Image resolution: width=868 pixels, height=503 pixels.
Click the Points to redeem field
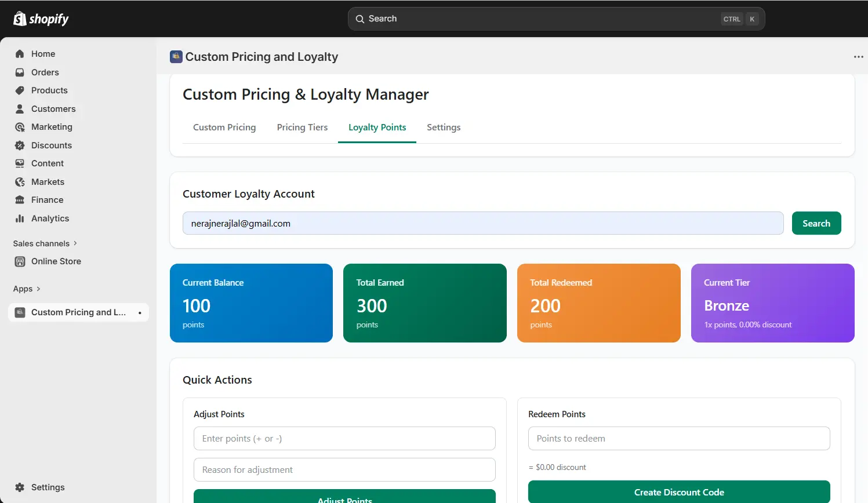point(678,439)
